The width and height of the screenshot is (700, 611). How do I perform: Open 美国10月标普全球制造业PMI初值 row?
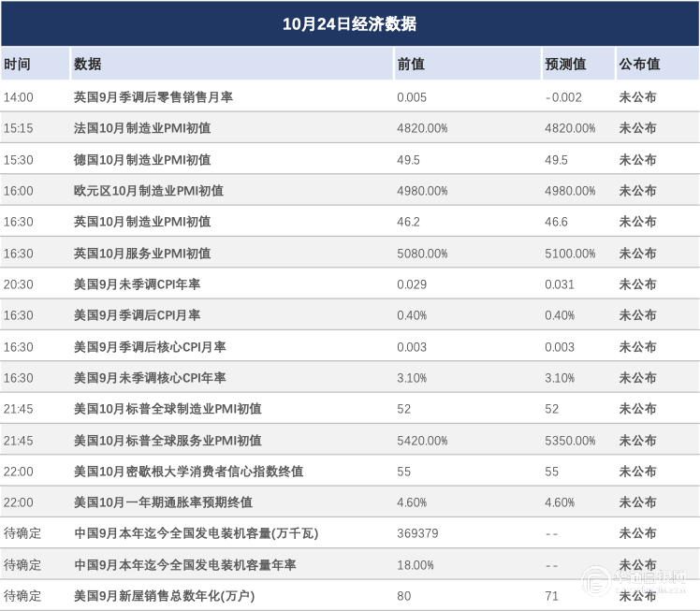(x=168, y=409)
